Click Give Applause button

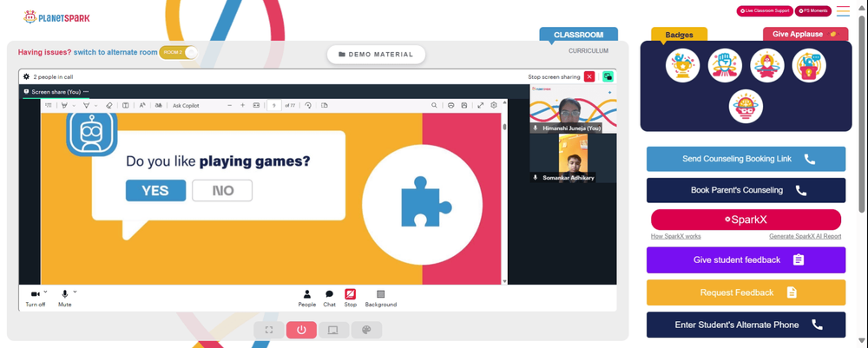click(806, 34)
